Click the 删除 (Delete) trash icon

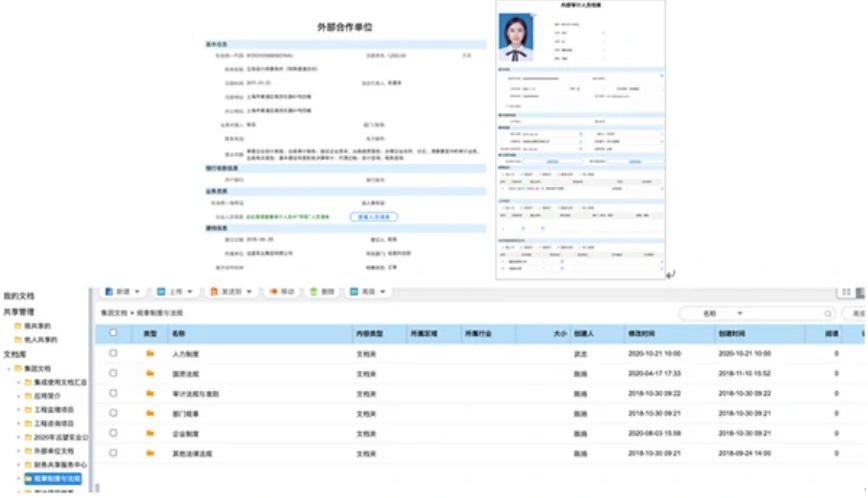point(314,292)
